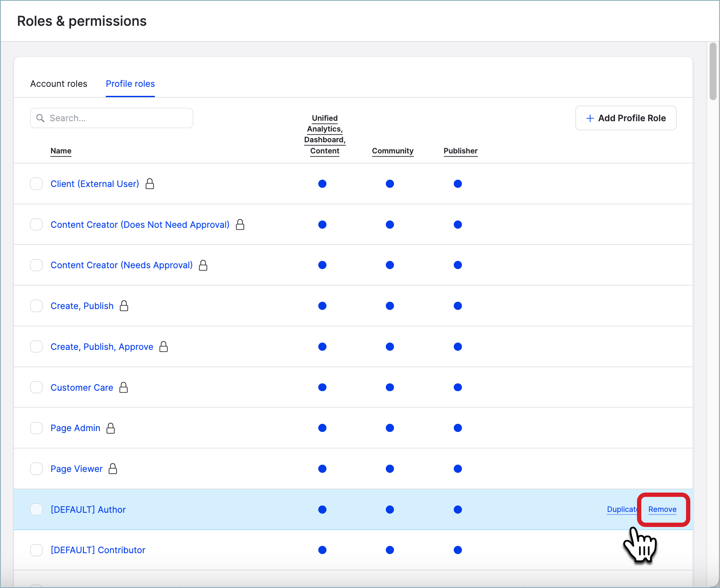Click the plus icon on Add Profile Role
Viewport: 720px width, 588px height.
point(590,118)
